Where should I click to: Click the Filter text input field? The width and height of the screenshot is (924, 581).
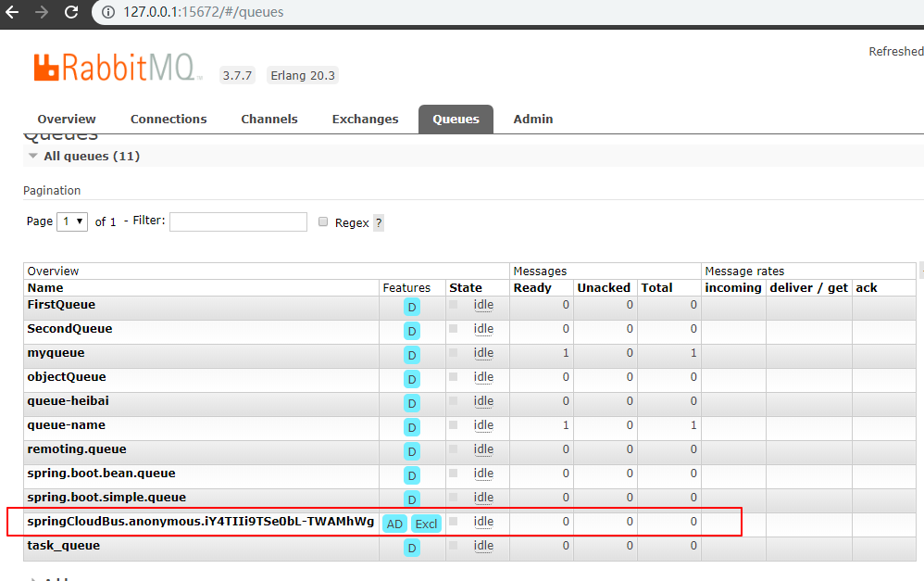click(x=238, y=221)
